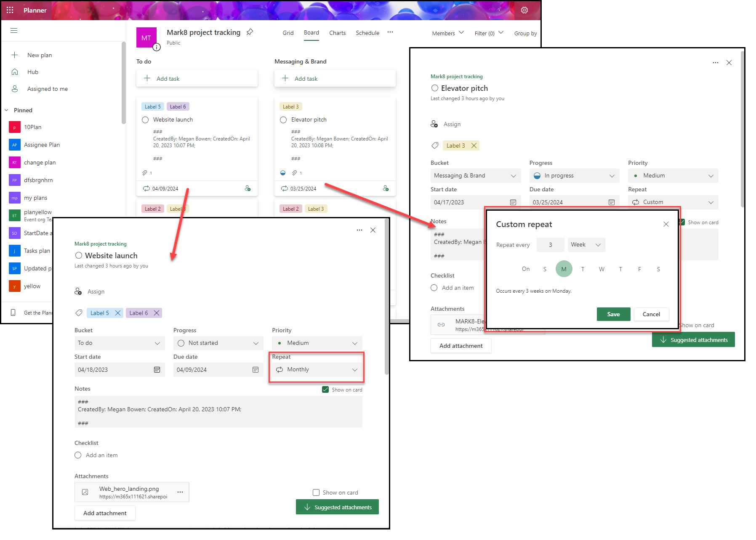
Task: Select Wednesday in Custom repeat
Action: click(602, 269)
